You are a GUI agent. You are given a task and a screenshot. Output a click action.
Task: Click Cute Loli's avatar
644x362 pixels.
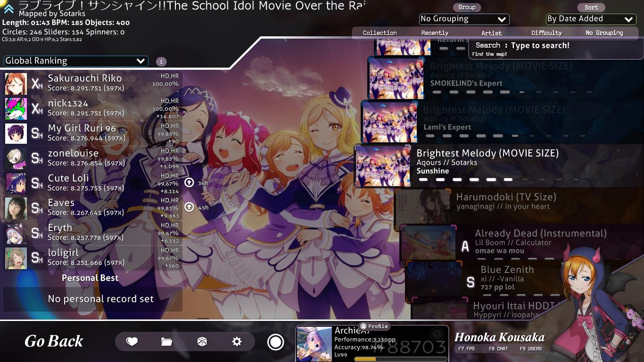(16, 184)
